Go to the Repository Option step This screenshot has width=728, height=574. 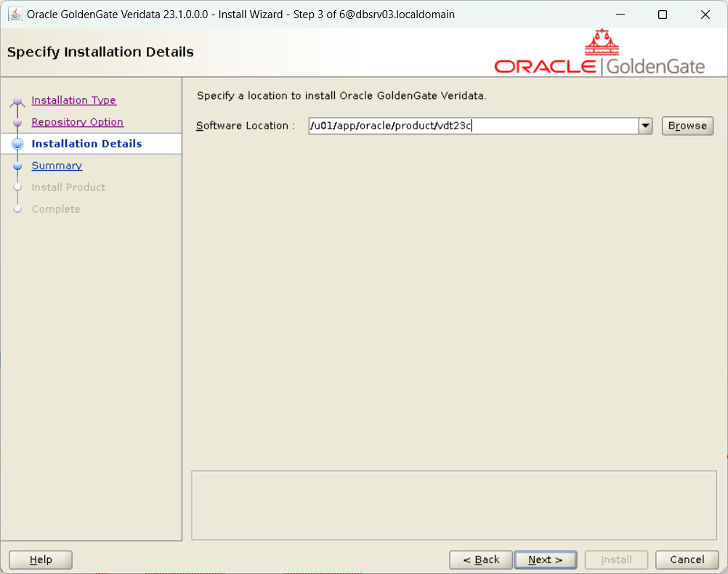78,122
